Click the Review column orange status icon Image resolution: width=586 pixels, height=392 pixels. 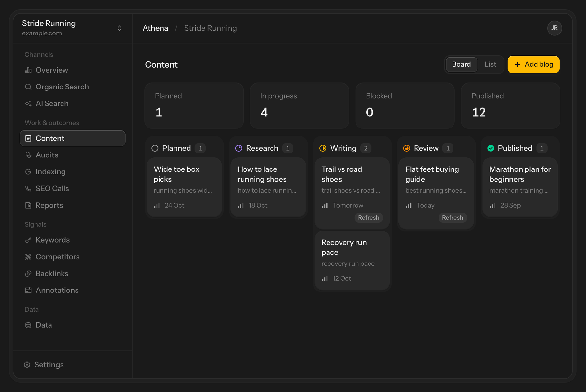(x=407, y=148)
